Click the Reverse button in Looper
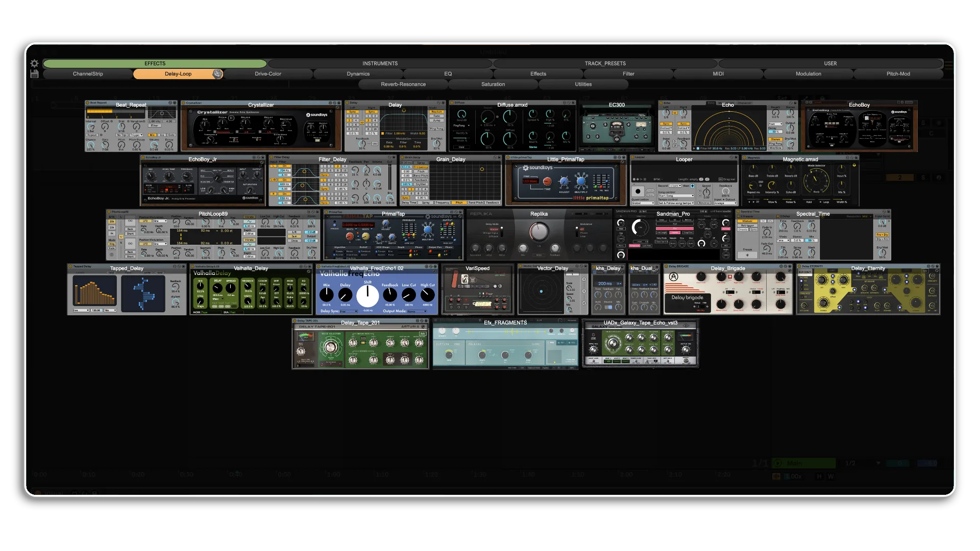Image resolution: width=980 pixels, height=551 pixels. point(704,203)
